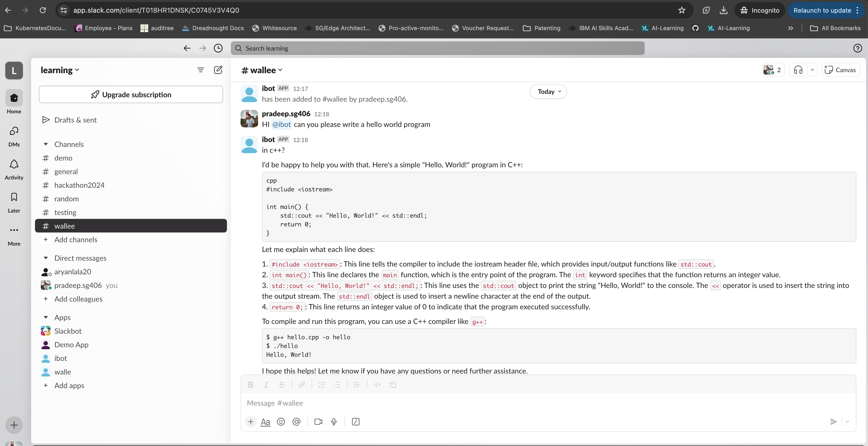Start a huddle with headphones icon

(x=798, y=70)
